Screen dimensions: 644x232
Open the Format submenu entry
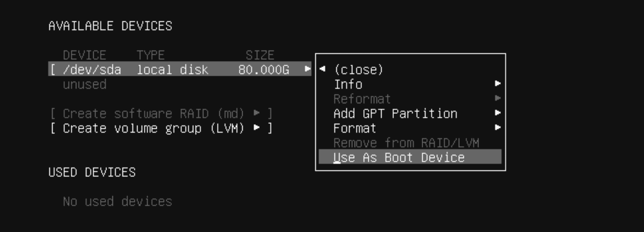pyautogui.click(x=354, y=128)
